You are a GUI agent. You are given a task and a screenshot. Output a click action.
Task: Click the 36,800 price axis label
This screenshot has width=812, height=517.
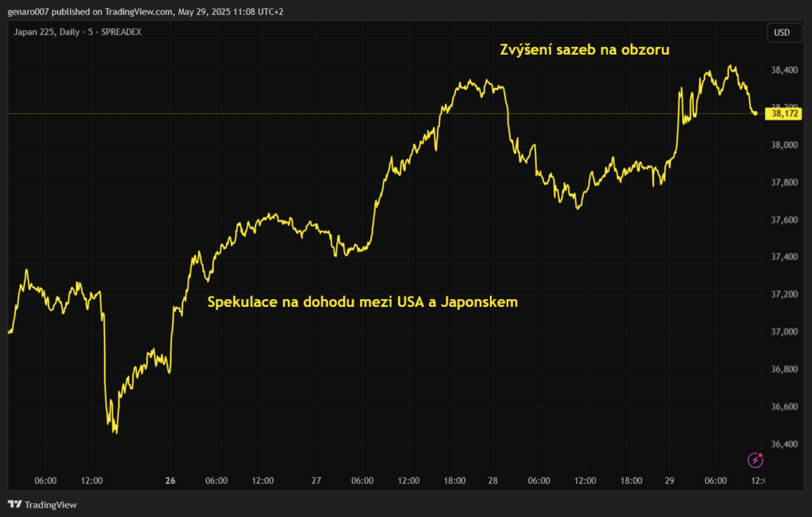(783, 370)
